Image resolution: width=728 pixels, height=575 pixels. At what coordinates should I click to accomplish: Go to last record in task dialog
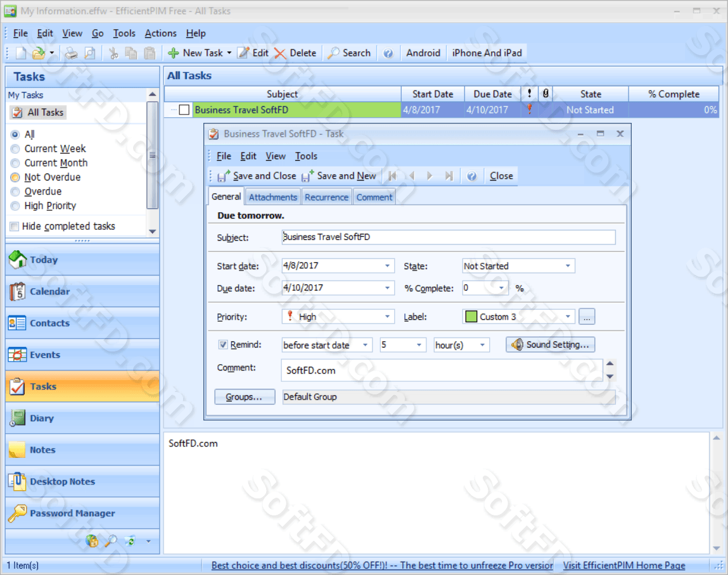click(449, 176)
